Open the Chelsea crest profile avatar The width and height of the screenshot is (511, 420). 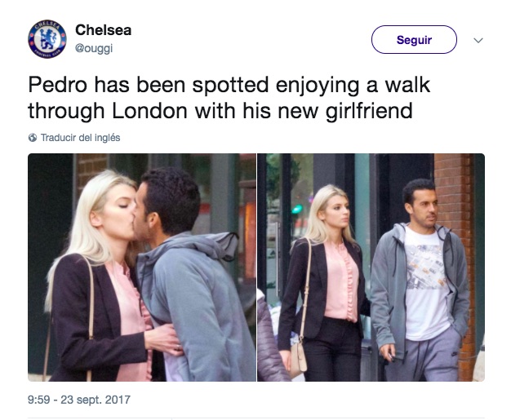coord(47,39)
